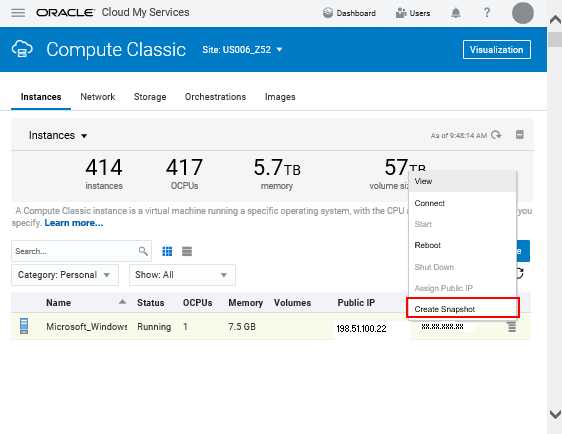Switch to list view
562x434 pixels.
coord(187,252)
